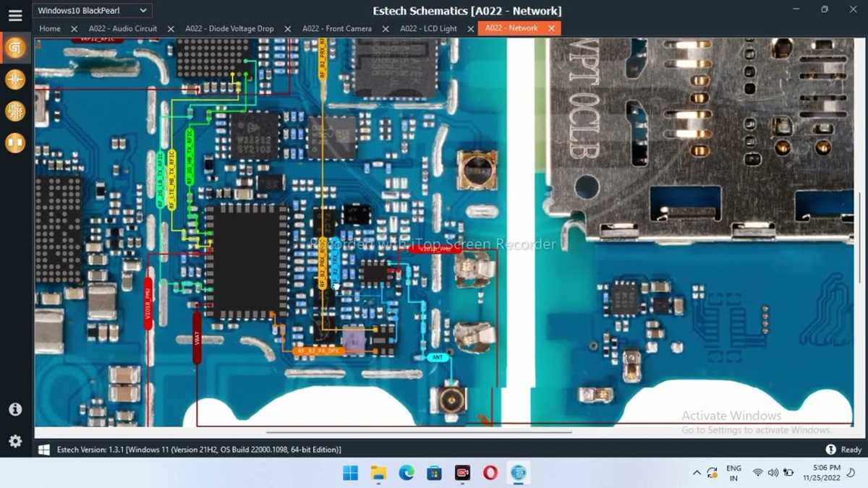Open the Windows10 BlackPearl theme dropdown
868x488 pixels.
pyautogui.click(x=92, y=11)
